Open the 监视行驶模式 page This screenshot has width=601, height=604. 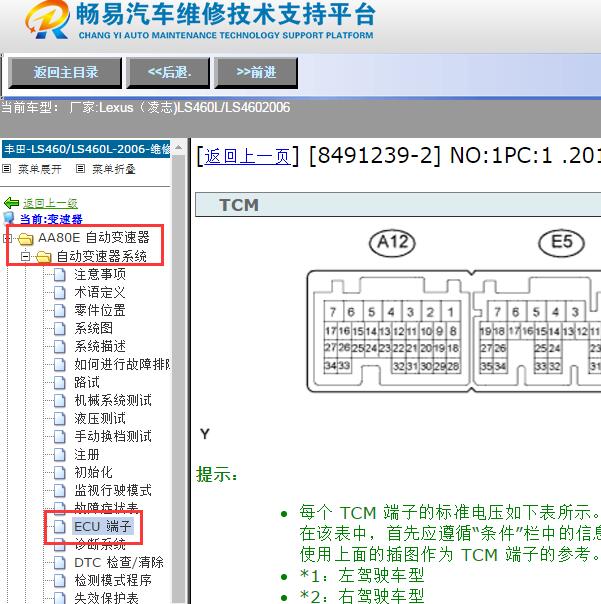[113, 490]
